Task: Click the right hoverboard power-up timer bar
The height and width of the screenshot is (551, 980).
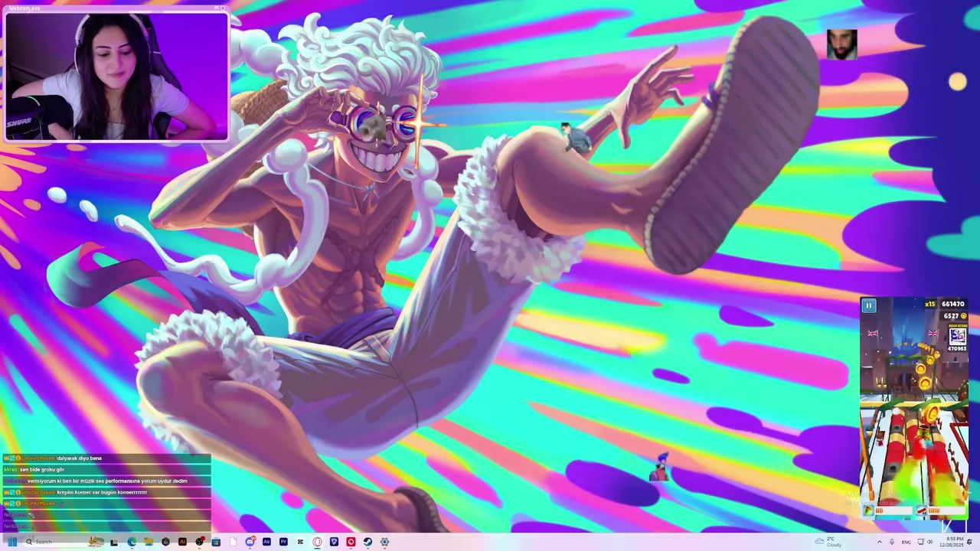Action: coord(947,510)
